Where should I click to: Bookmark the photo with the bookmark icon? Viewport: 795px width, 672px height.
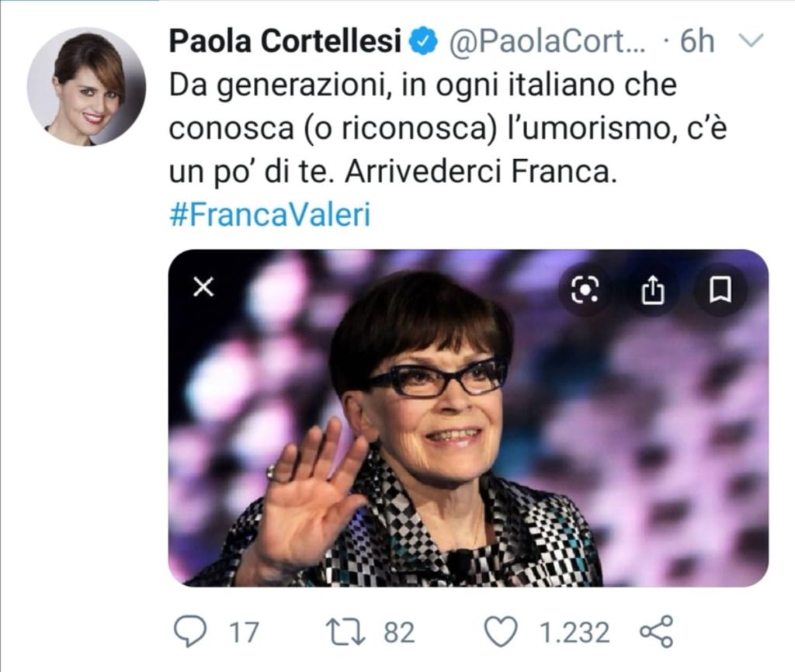point(720,289)
